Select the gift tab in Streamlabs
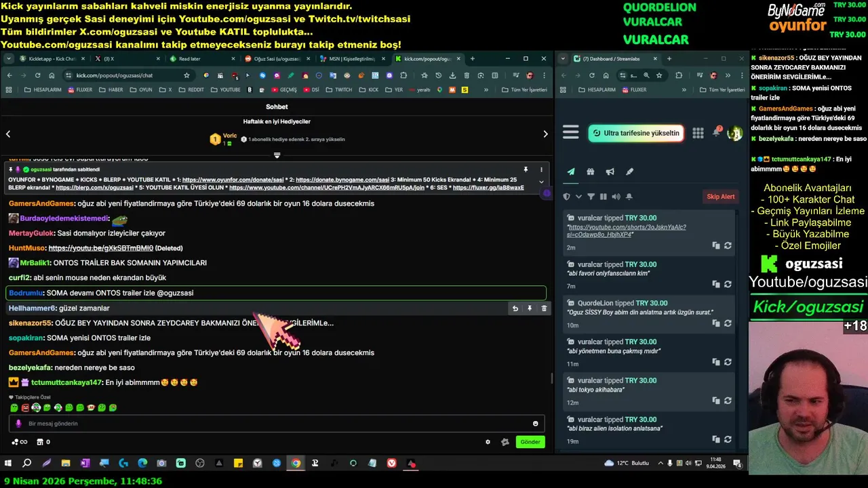The width and height of the screenshot is (868, 488). (591, 171)
